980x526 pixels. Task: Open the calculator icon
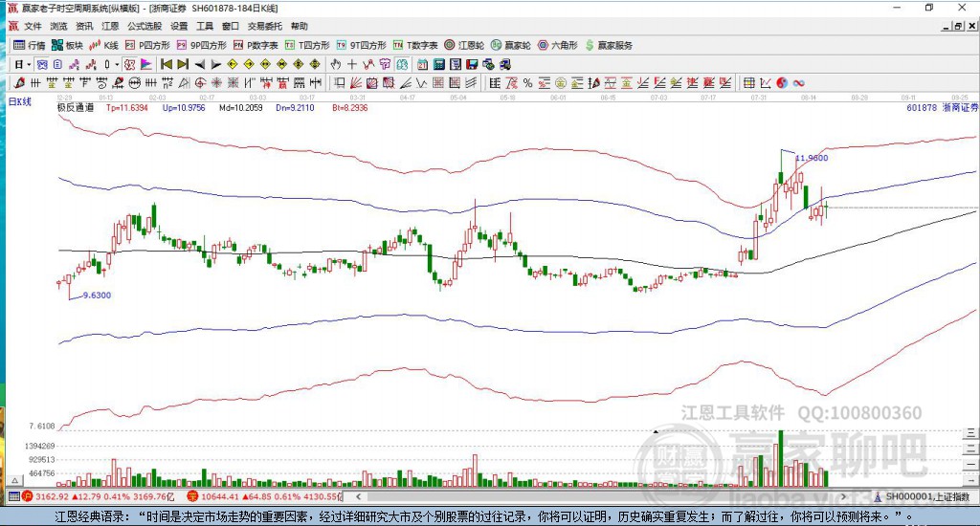click(x=438, y=64)
